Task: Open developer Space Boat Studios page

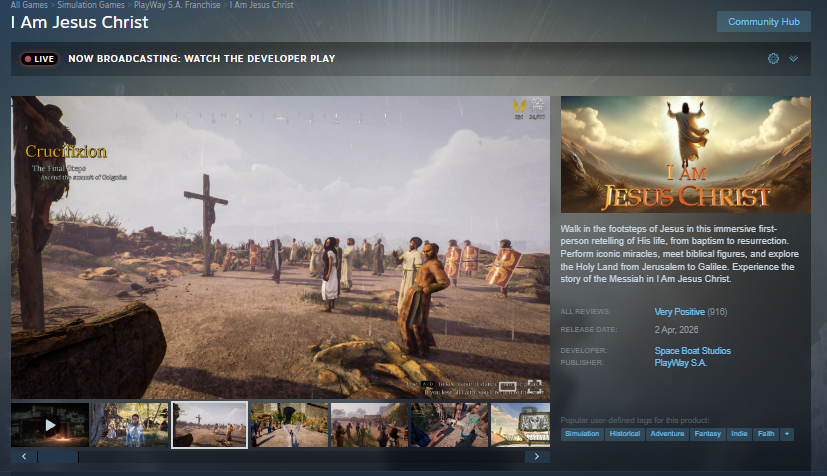Action: (693, 351)
